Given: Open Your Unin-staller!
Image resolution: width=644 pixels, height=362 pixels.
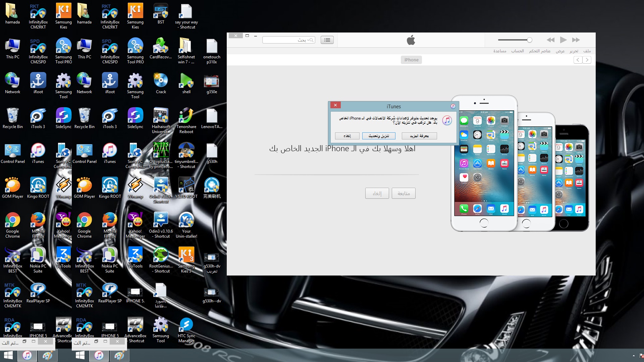Looking at the screenshot, I should (x=186, y=225).
